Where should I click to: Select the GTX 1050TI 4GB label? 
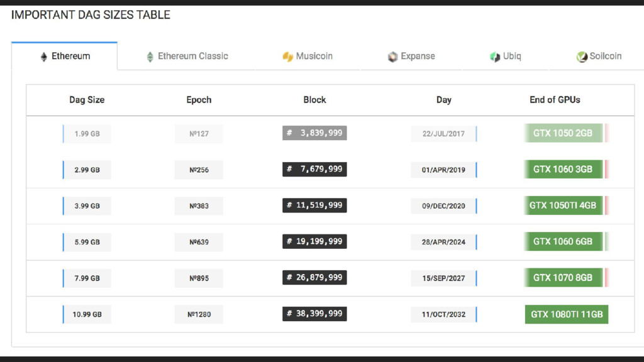563,206
